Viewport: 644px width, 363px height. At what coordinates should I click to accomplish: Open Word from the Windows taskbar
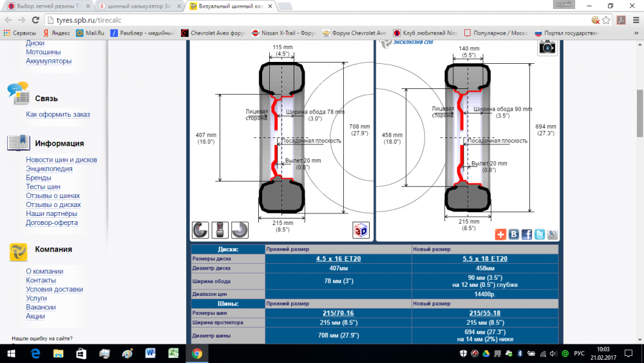[151, 353]
